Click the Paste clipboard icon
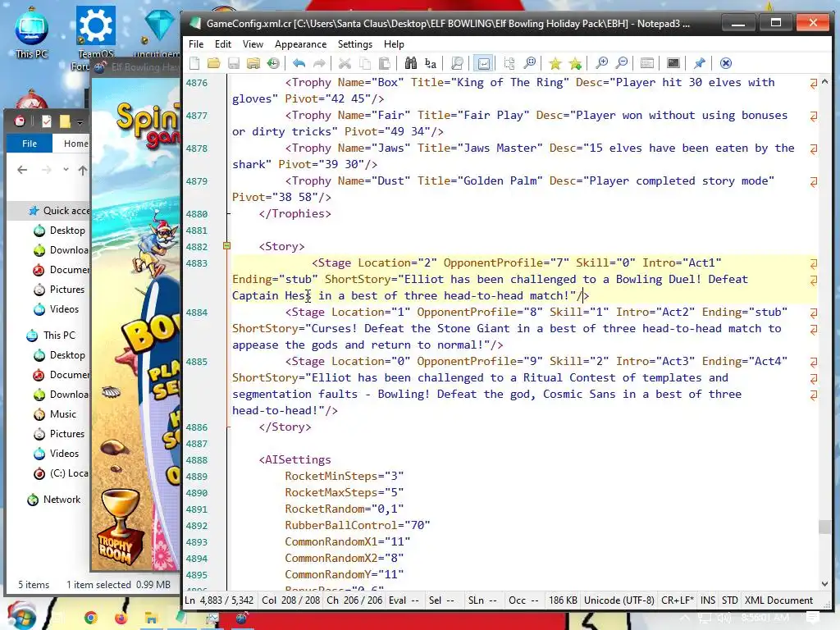This screenshot has height=630, width=840. pos(384,63)
